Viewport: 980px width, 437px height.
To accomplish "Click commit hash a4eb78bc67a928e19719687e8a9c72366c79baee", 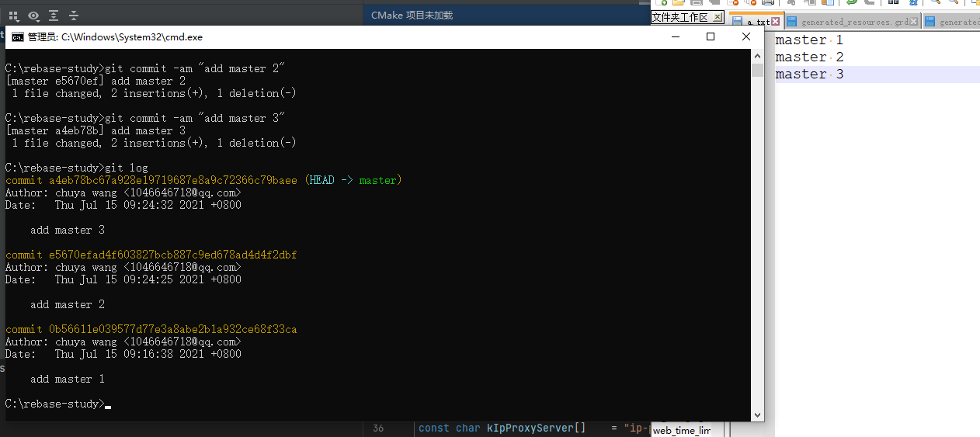I will 172,180.
